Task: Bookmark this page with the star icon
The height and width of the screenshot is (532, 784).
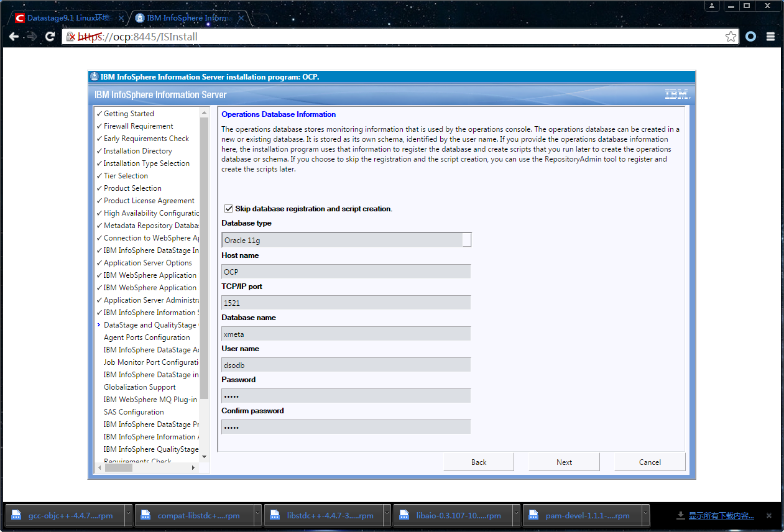Action: click(731, 37)
